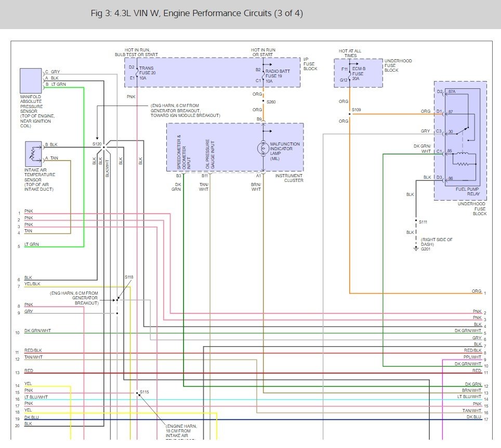Click the ECM-B FUSE 20A label
The width and height of the screenshot is (501, 448).
click(359, 73)
